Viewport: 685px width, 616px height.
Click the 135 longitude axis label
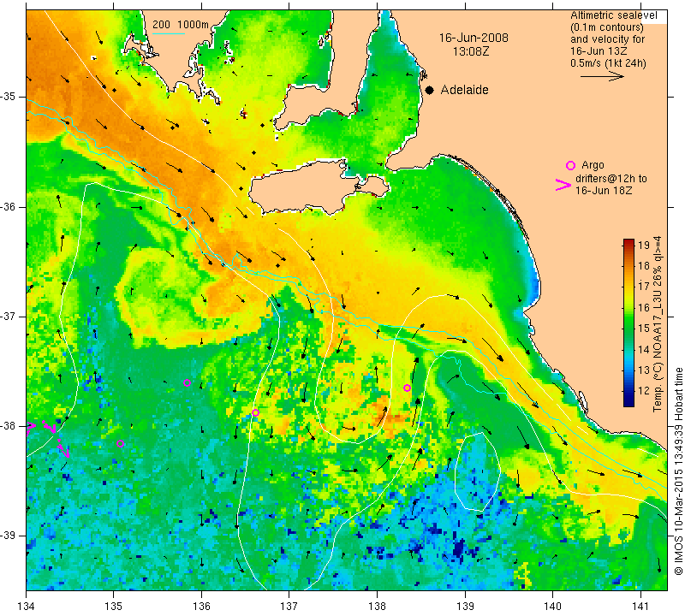point(114,607)
